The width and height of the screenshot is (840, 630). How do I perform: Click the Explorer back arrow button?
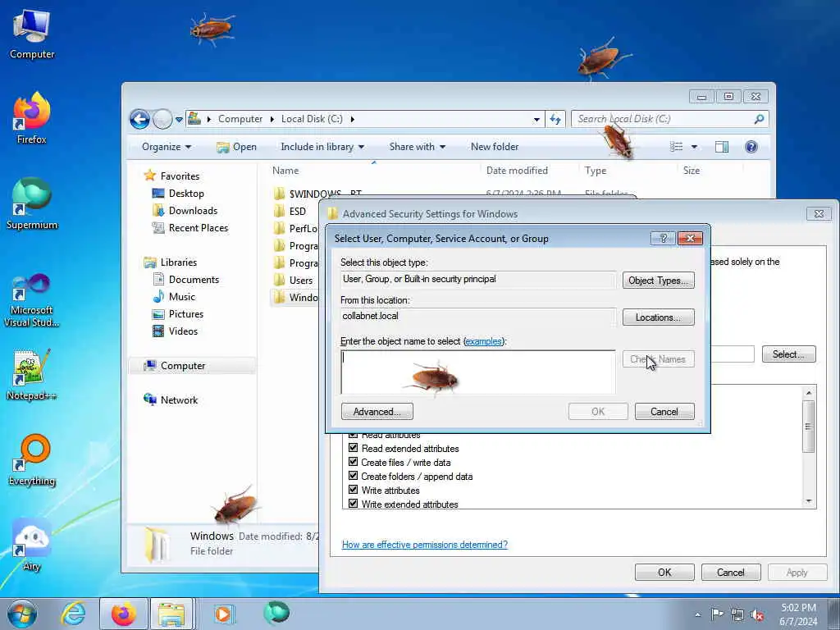tap(139, 119)
